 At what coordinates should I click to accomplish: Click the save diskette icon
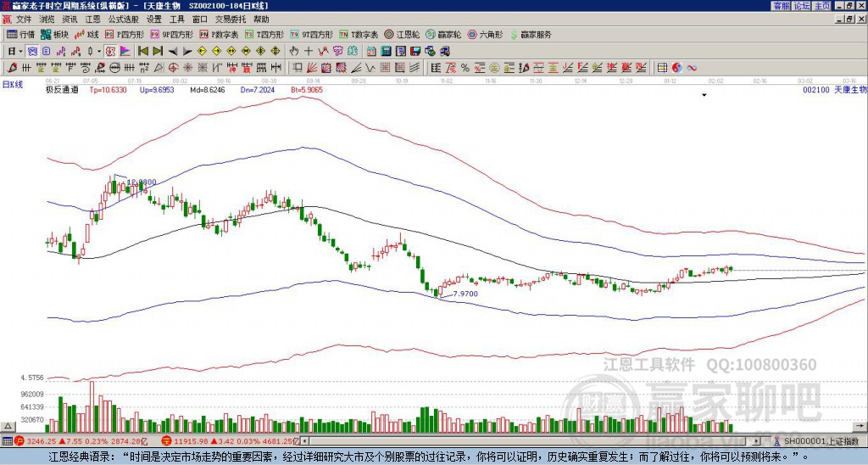point(415,52)
